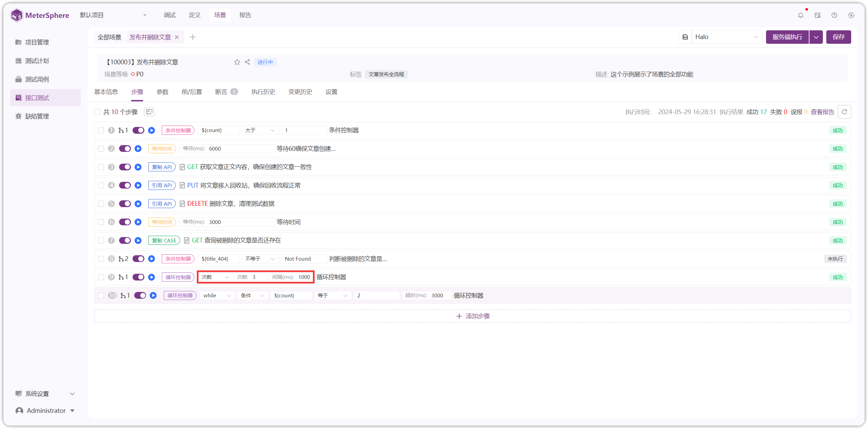Click the task center icon in the header

coord(818,15)
